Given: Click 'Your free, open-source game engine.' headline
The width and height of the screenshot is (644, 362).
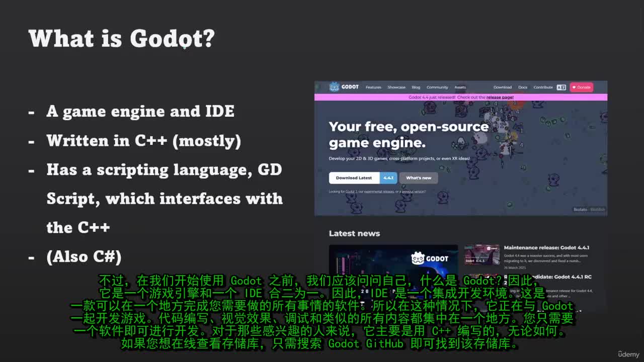Looking at the screenshot, I should pos(409,134).
